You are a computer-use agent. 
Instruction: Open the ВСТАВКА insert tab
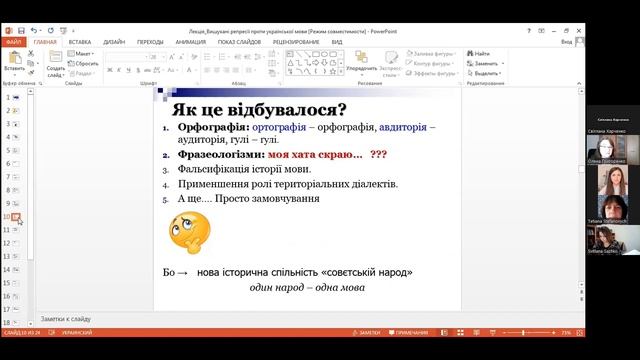pos(80,42)
